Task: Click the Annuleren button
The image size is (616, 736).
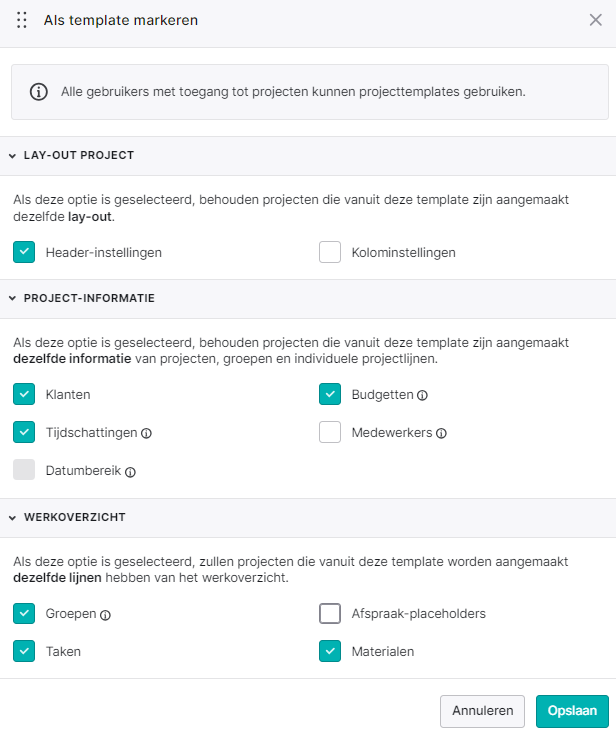Action: pos(482,711)
